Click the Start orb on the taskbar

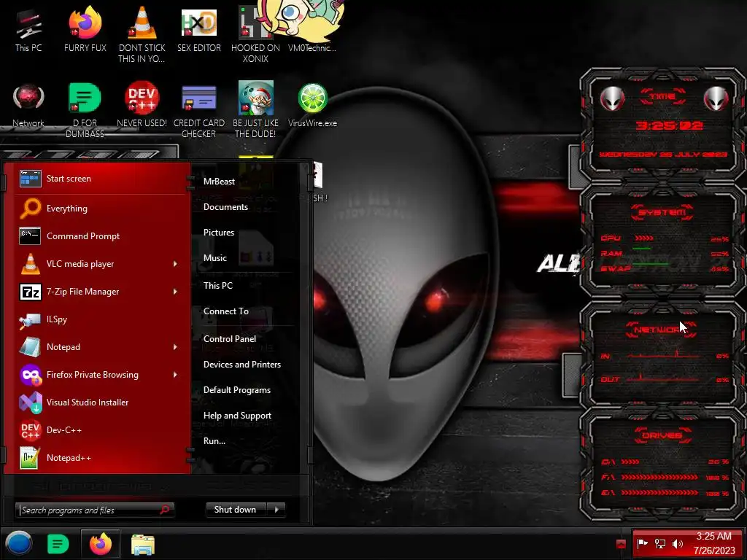point(18,543)
